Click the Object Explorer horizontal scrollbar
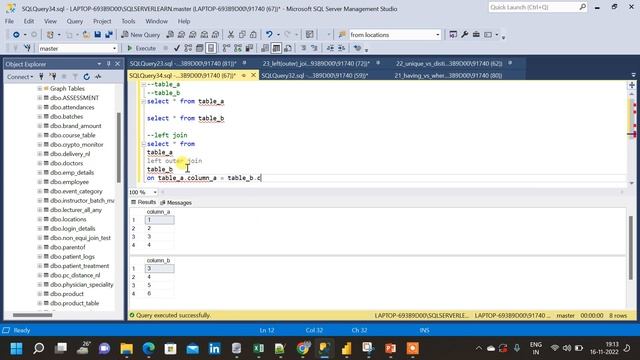Image resolution: width=640 pixels, height=360 pixels. tap(32, 315)
